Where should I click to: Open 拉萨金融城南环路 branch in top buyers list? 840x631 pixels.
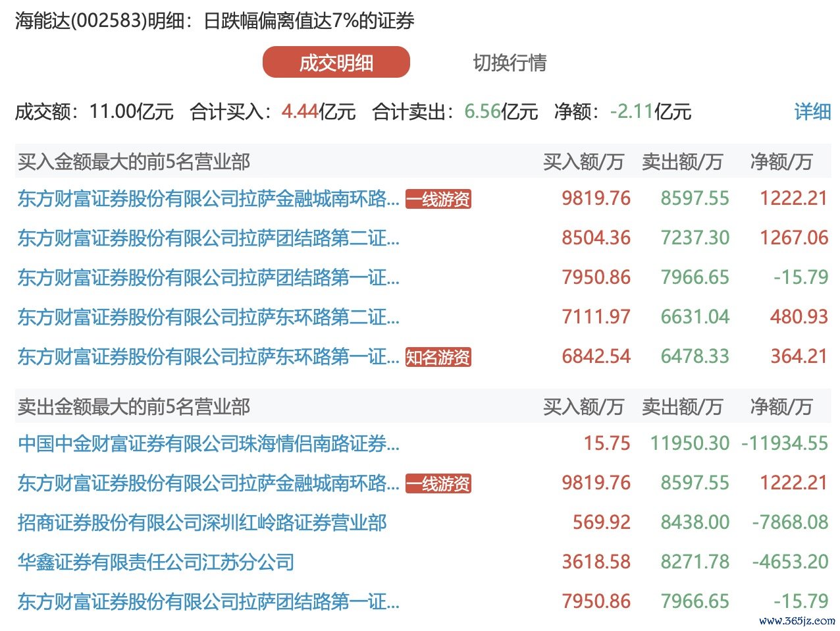208,199
